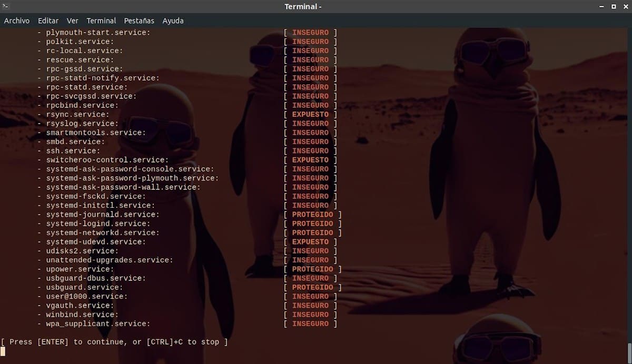Open the Ver menu

click(73, 21)
